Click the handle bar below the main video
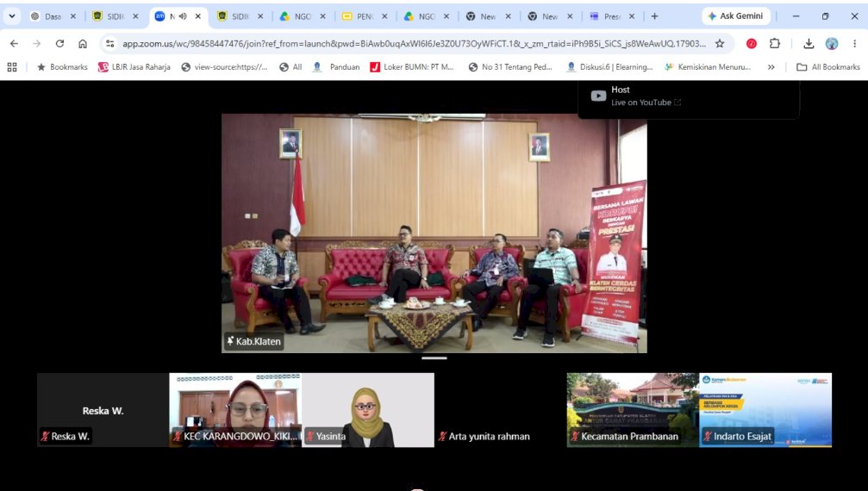 434,358
